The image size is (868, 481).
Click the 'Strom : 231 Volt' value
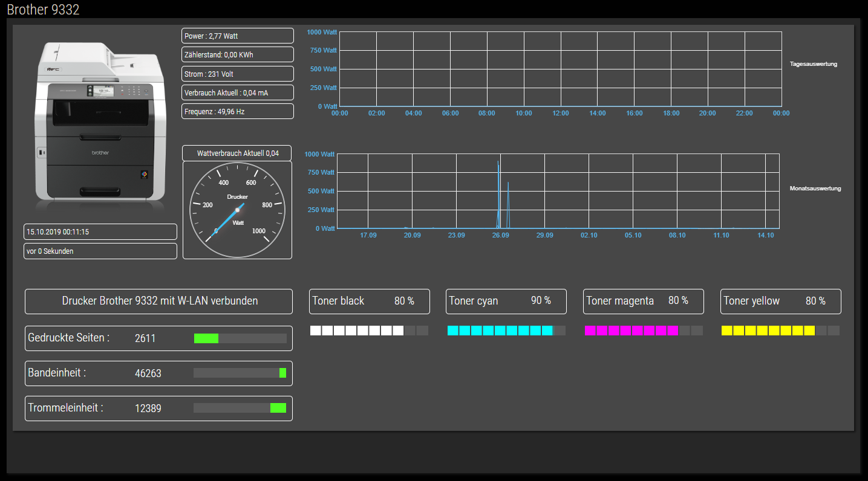pos(238,74)
